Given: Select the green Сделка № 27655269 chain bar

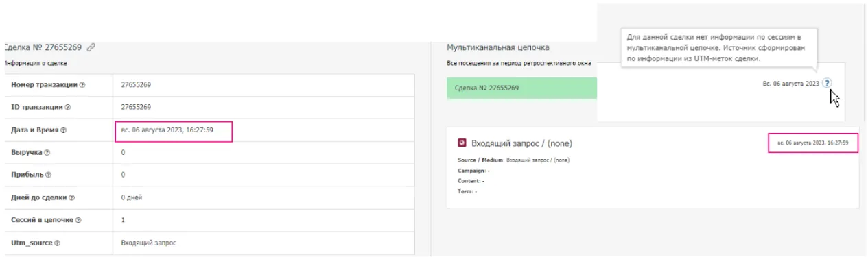Looking at the screenshot, I should (521, 88).
